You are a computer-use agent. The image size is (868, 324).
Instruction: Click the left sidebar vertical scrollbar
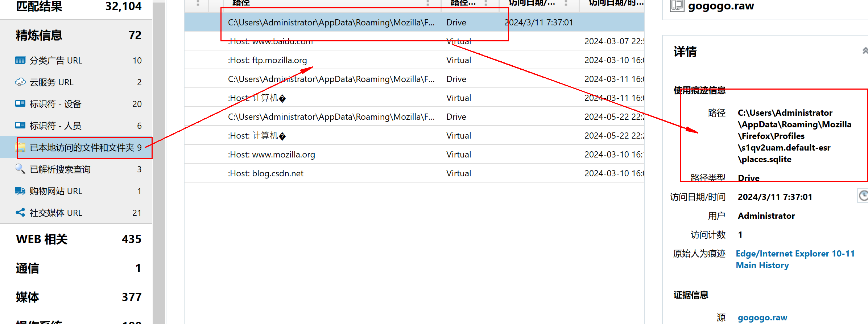(x=158, y=163)
